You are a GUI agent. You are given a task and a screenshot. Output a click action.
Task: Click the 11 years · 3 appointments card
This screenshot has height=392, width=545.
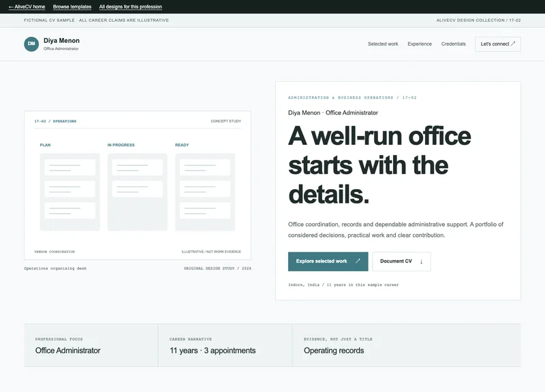225,345
